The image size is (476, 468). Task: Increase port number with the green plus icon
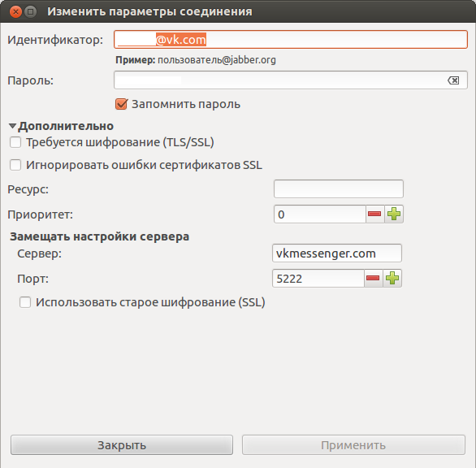(392, 278)
